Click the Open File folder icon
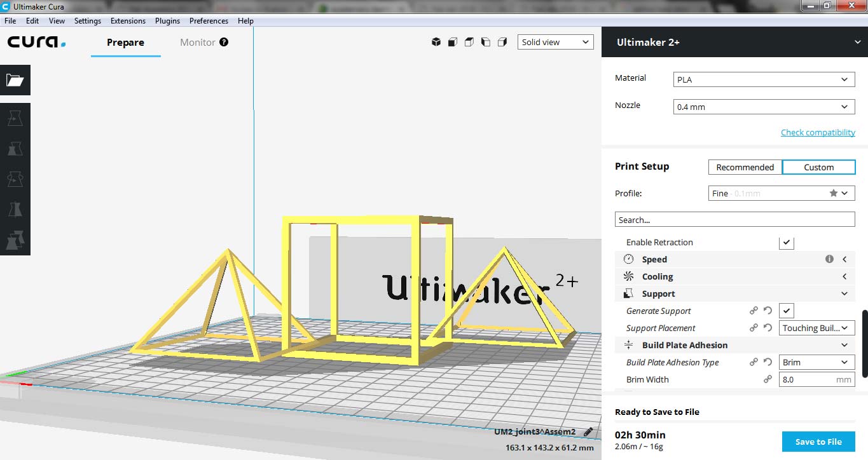Screen dimensions: 868x460 15,80
